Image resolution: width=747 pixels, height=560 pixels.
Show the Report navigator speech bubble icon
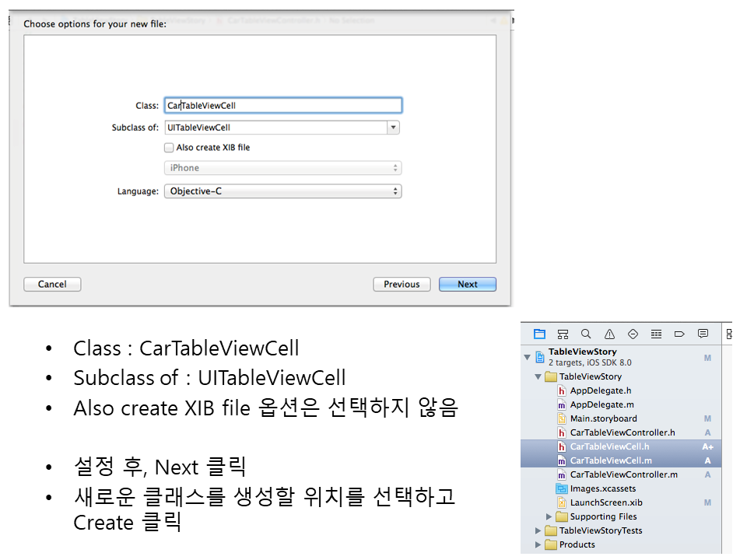[703, 334]
